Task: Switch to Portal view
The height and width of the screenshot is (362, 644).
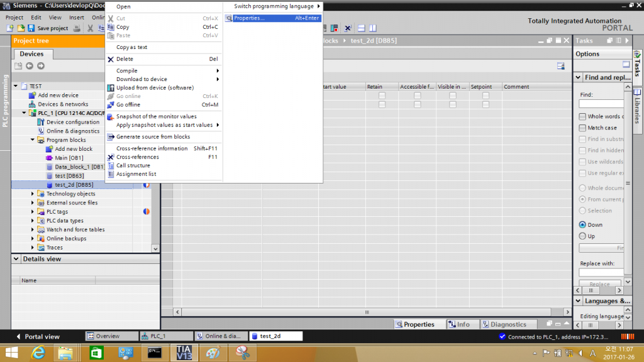Action: pyautogui.click(x=38, y=337)
